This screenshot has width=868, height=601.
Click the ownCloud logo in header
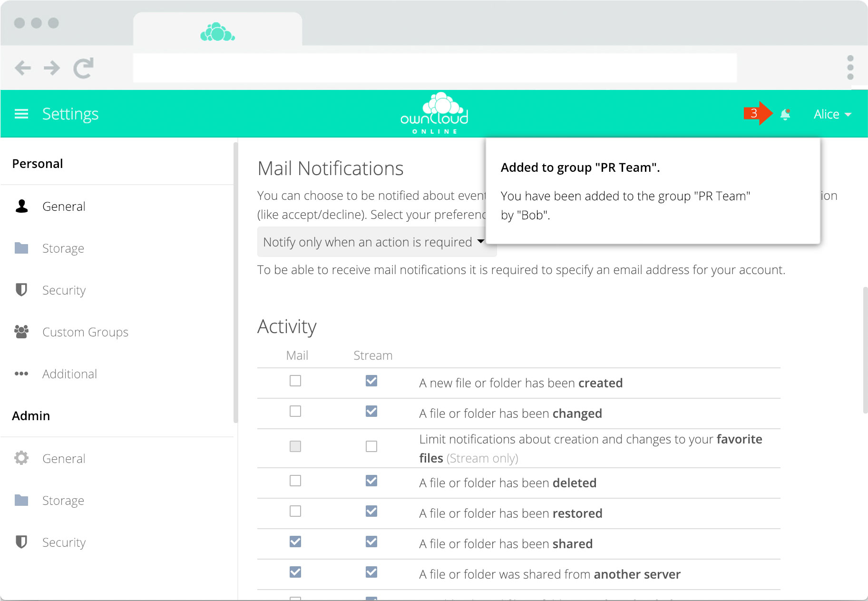pos(434,114)
